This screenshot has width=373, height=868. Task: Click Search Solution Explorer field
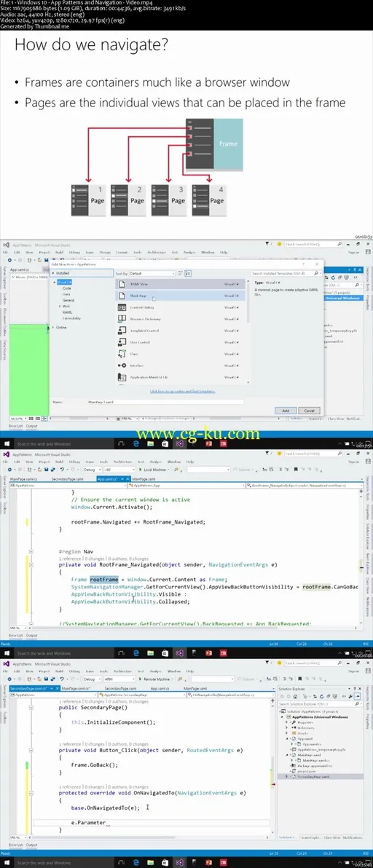(x=320, y=703)
